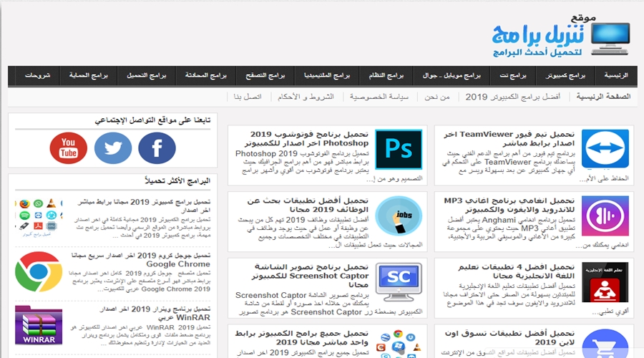Open the YouTube social icon
Screen dimensions: 644x358
[x=68, y=148]
